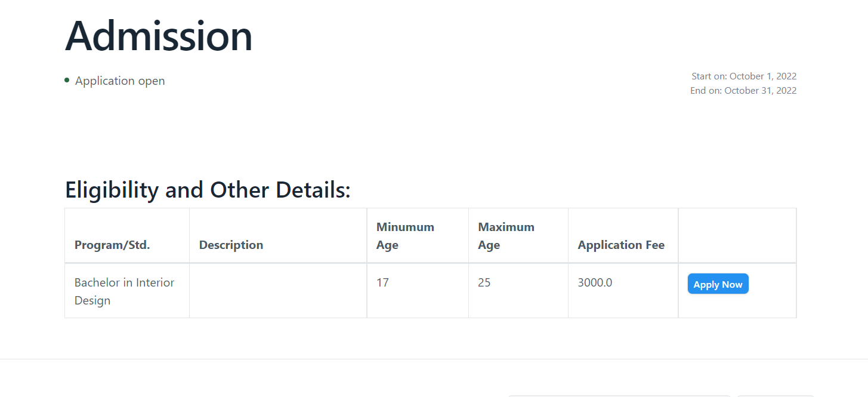Click the 3000.0 application fee value
Screen dimensions: 868x397
(x=594, y=282)
